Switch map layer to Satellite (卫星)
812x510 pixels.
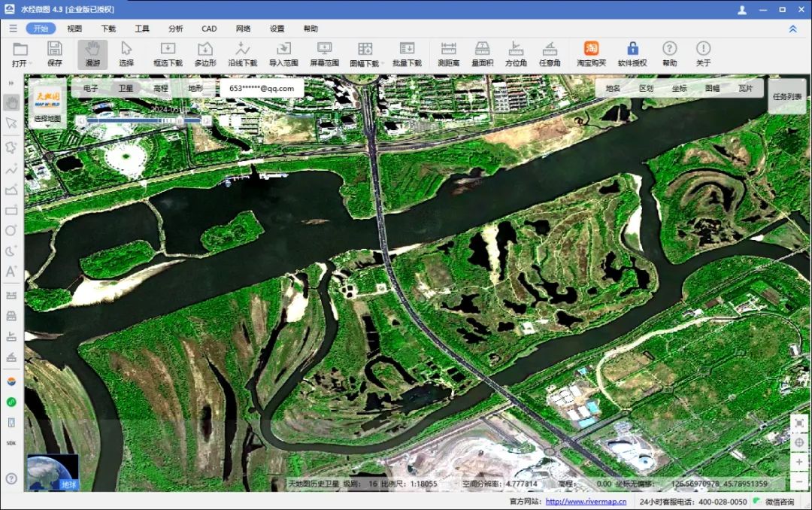pyautogui.click(x=126, y=88)
